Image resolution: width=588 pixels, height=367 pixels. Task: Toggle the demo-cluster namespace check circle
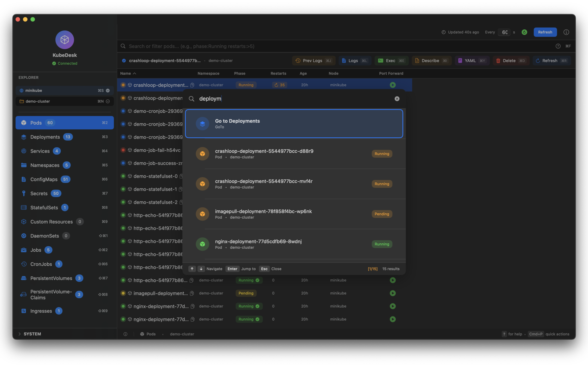click(108, 101)
